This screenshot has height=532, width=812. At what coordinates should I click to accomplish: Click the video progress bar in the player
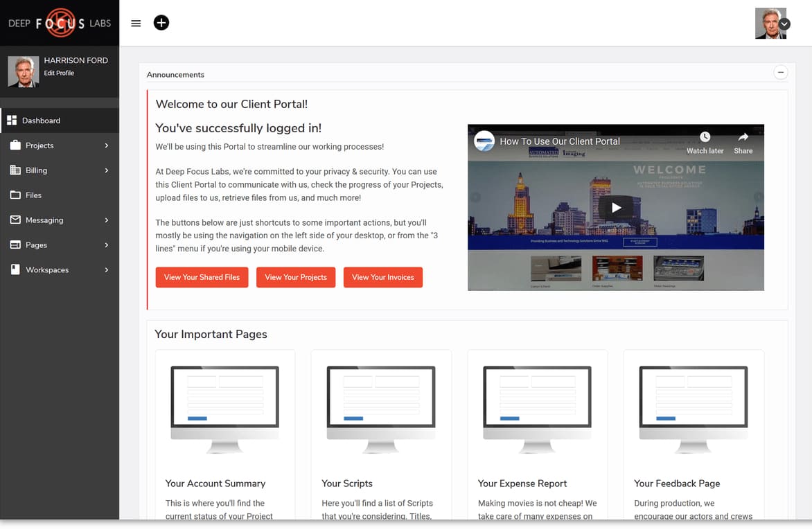(616, 286)
